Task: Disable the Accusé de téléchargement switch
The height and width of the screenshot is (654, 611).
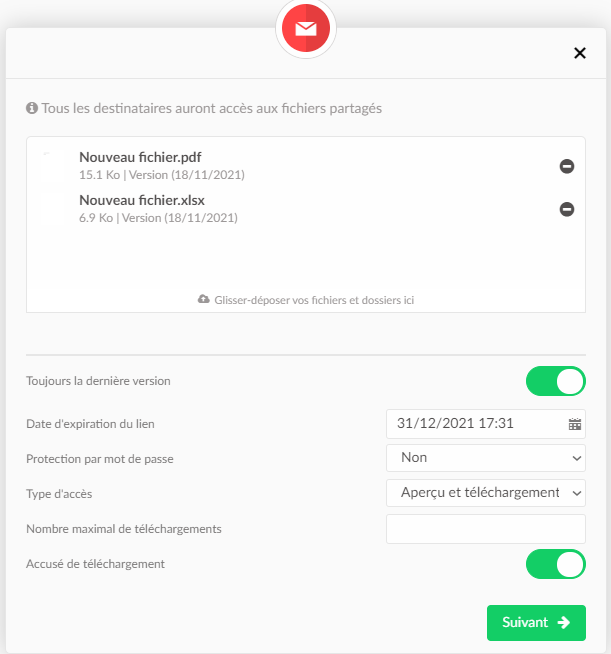Action: 556,564
